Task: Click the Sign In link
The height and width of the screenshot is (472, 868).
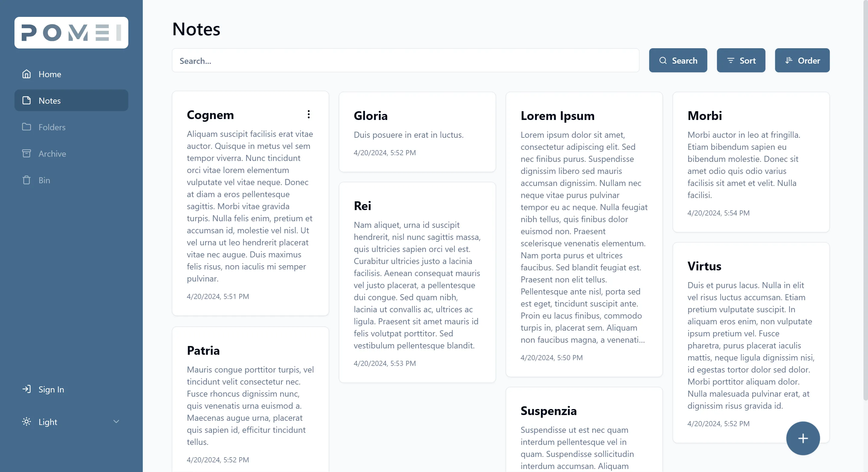Action: [x=51, y=389]
